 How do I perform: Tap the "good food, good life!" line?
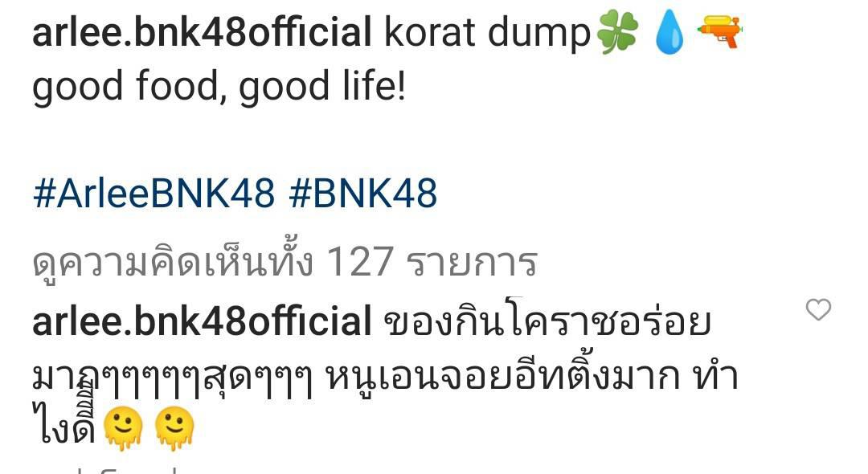(219, 87)
